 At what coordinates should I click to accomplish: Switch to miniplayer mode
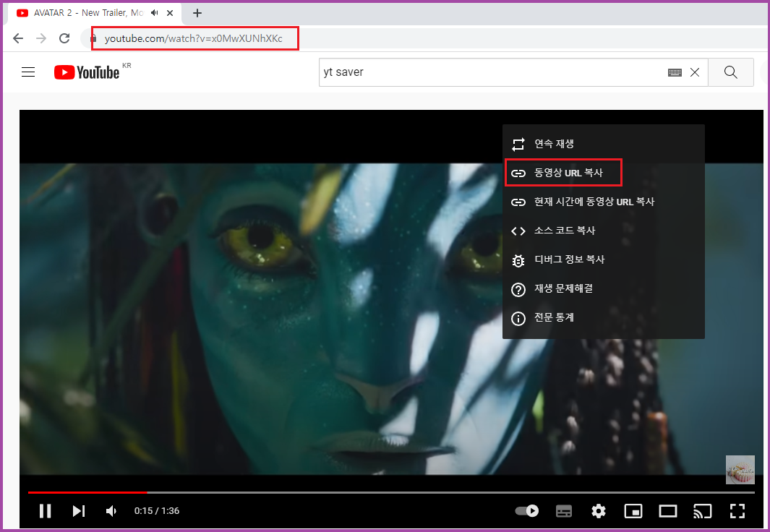coord(633,511)
